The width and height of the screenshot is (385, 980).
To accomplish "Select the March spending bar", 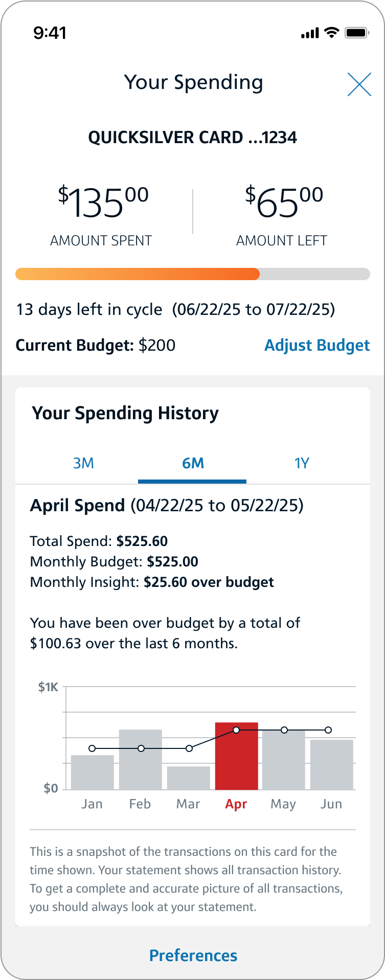I will coord(189,778).
